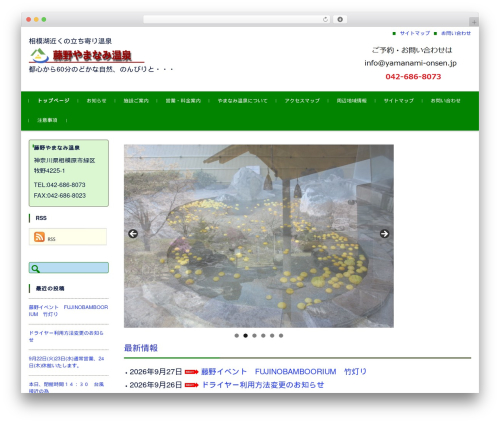Screen dimensions: 500x423
Task: Open sidebar post 藤野イベント FUJINOBAMBOORIUM
Action: (68, 310)
